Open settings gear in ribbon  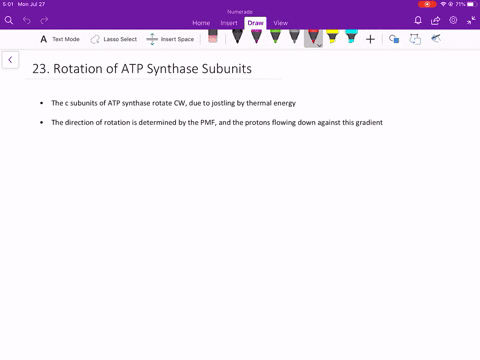tap(453, 20)
